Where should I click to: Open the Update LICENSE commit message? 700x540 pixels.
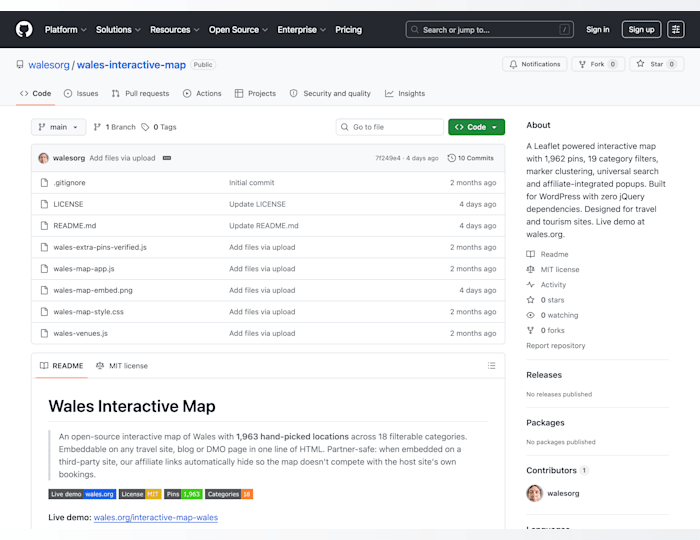pyautogui.click(x=257, y=204)
